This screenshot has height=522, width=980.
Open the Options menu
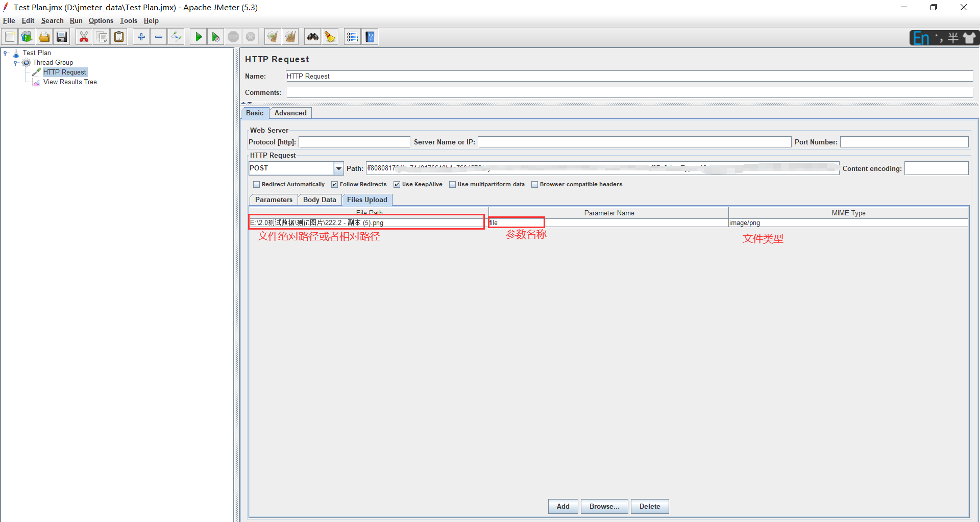tap(101, 21)
